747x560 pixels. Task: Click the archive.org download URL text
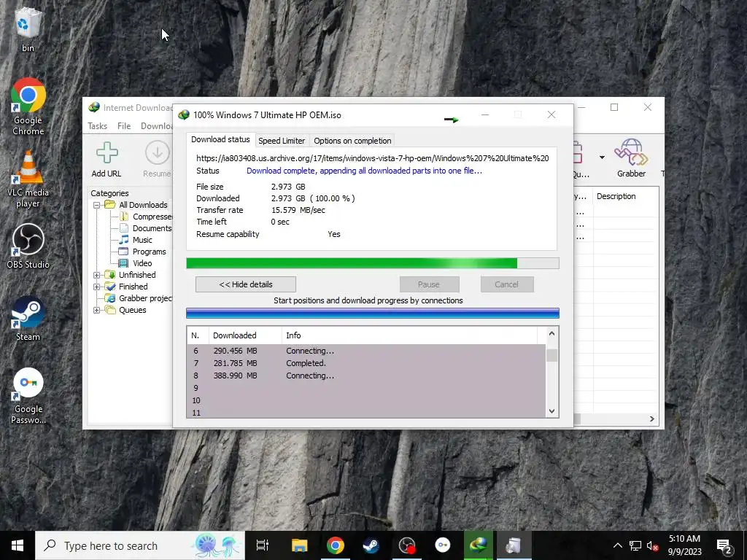point(373,158)
